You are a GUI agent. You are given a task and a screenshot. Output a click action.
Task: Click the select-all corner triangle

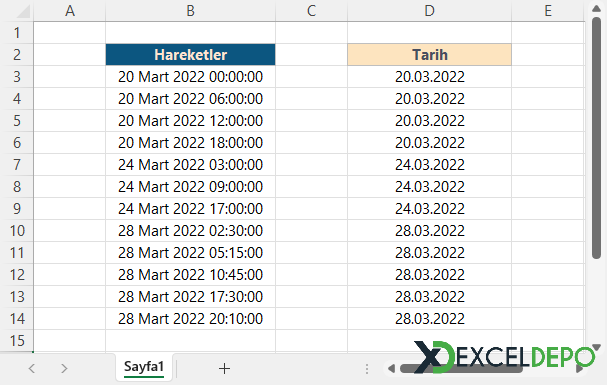click(x=23, y=11)
